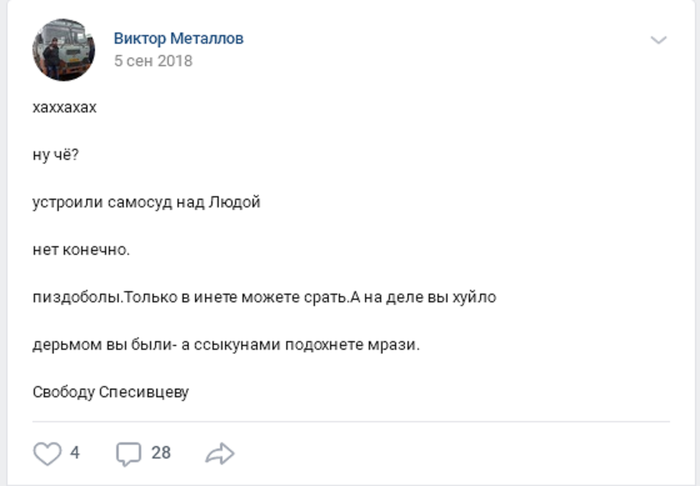The image size is (700, 486).
Task: Click the line about самосуд над Людой
Action: coord(146,202)
